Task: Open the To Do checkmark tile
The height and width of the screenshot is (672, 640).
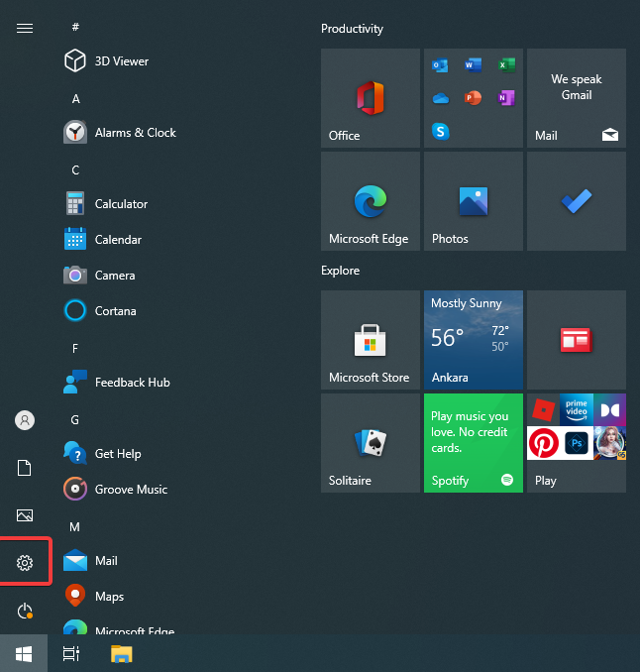Action: click(577, 201)
